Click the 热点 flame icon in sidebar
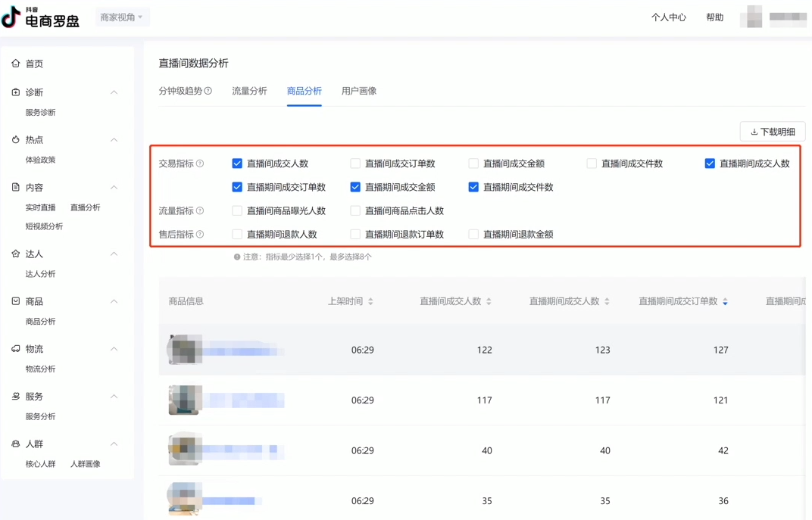Image resolution: width=812 pixels, height=520 pixels. pyautogui.click(x=16, y=140)
